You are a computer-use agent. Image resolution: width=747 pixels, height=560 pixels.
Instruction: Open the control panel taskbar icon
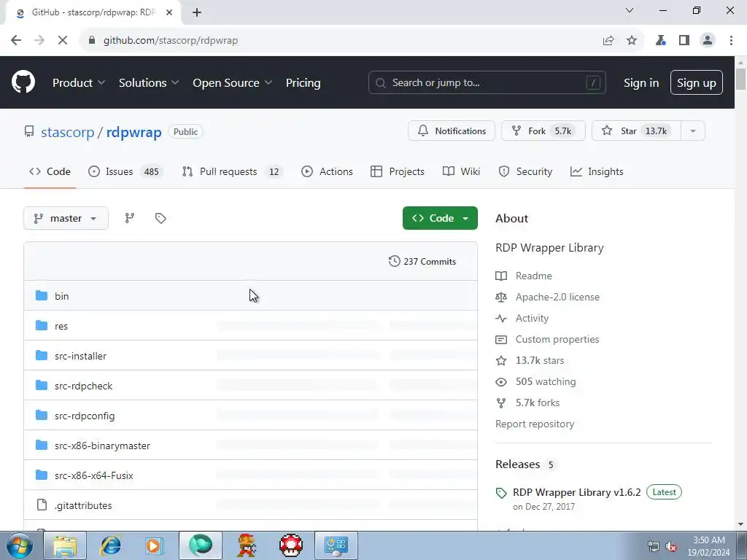pyautogui.click(x=336, y=545)
